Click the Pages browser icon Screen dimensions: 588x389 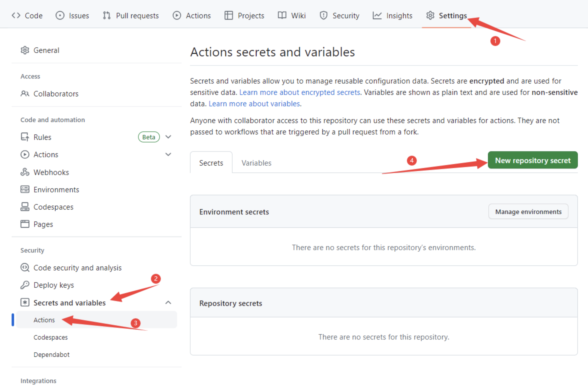[x=25, y=224]
